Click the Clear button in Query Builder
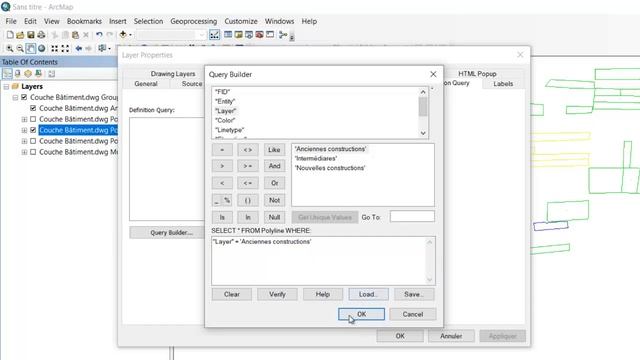This screenshot has height=360, width=640. click(231, 294)
